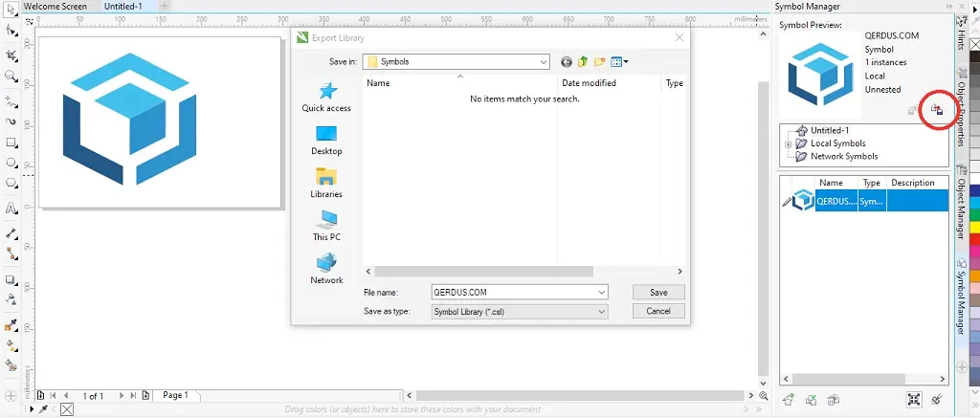Open the Object Manager docker tab

(963, 202)
